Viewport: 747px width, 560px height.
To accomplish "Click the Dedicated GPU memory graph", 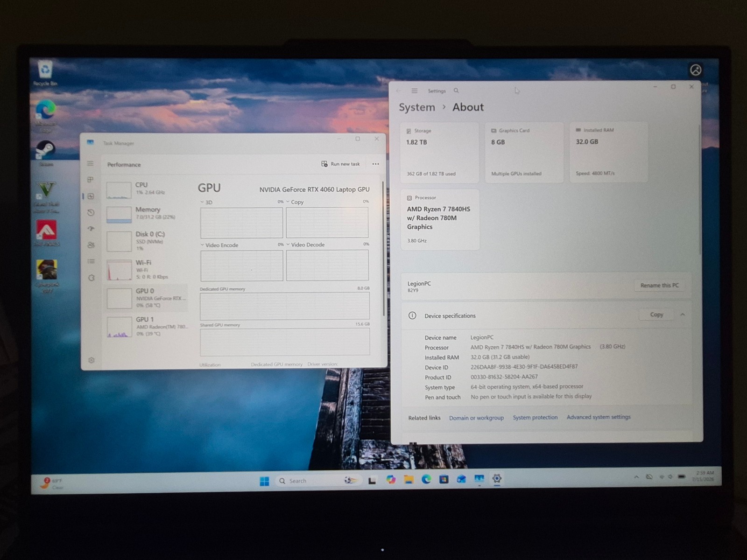I will pyautogui.click(x=285, y=306).
